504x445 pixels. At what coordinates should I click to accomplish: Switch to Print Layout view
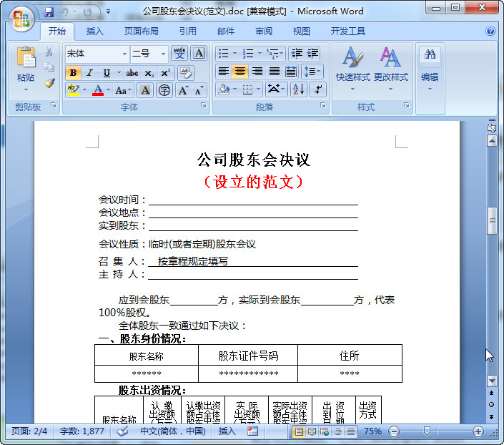click(x=299, y=431)
